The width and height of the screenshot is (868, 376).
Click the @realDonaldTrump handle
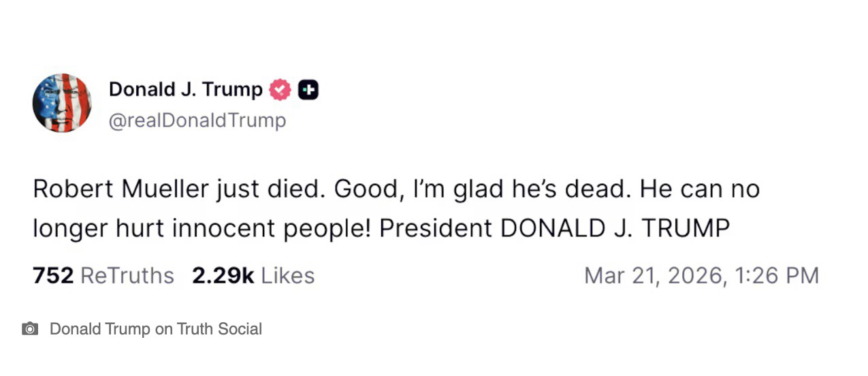pos(197,121)
